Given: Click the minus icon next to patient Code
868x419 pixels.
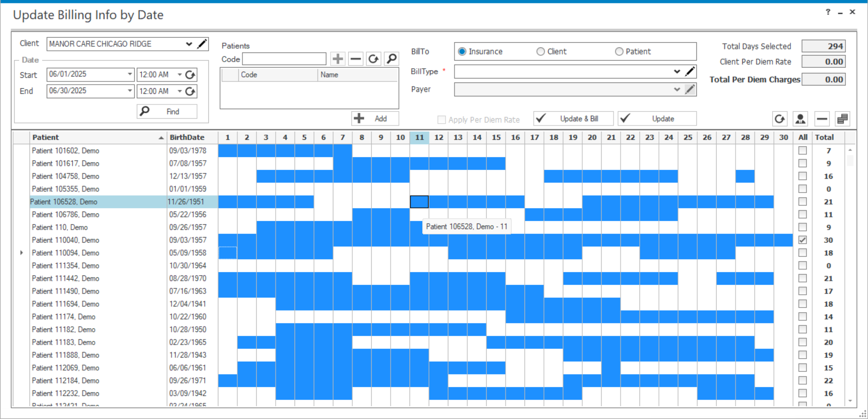Looking at the screenshot, I should coord(356,59).
